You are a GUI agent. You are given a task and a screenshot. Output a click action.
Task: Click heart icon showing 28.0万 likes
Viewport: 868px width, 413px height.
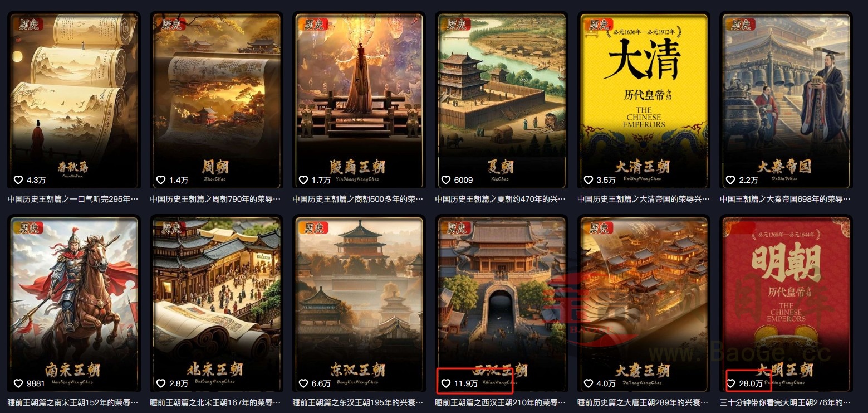coord(730,383)
